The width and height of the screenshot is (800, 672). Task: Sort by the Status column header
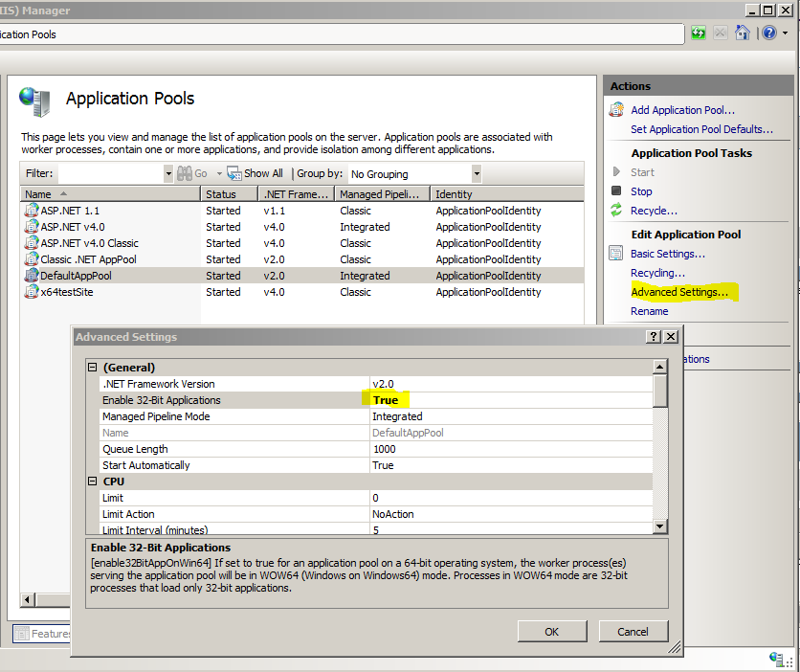tap(229, 194)
